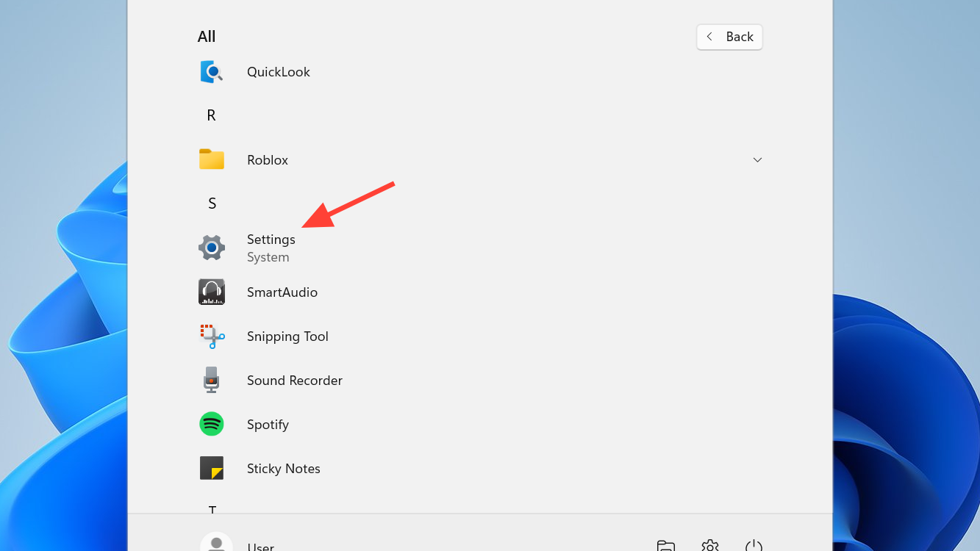Open the QuickLook app icon
Viewport: 980px width, 551px height.
[212, 72]
